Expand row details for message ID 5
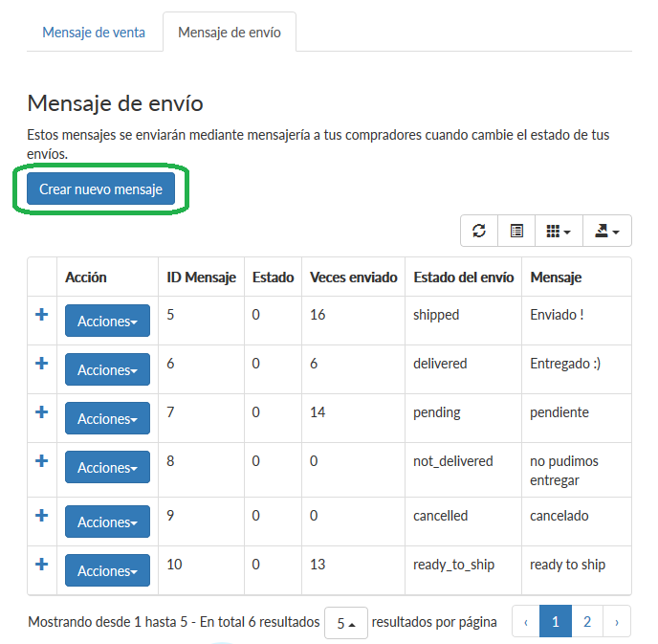The image size is (658, 644). click(x=41, y=315)
